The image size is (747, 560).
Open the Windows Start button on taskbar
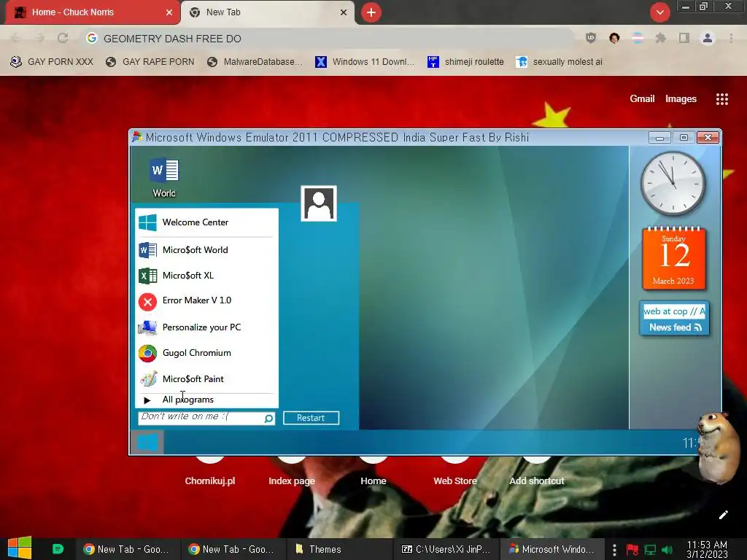tap(20, 548)
